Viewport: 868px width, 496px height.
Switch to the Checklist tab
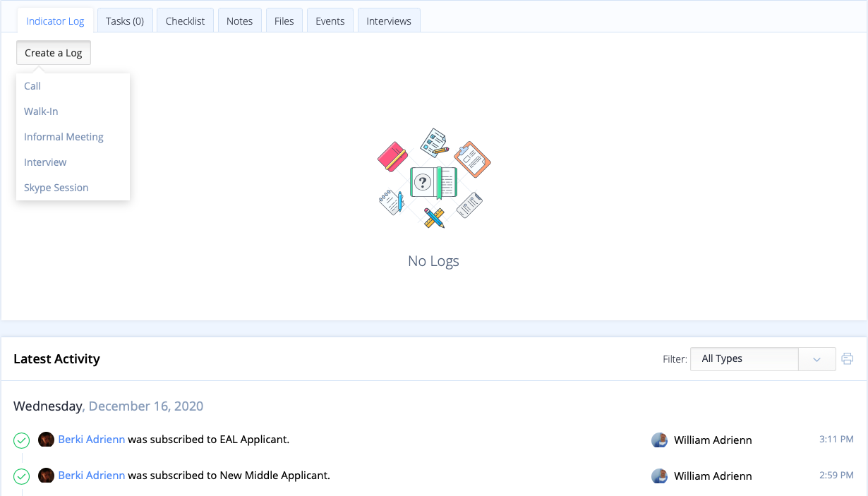[185, 20]
